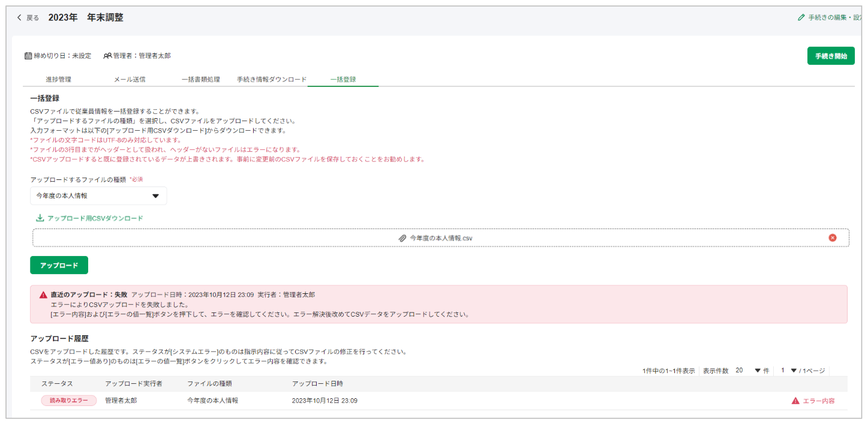Click the paperclip icon beside 今年度の本人情報.csv
Image resolution: width=868 pixels, height=424 pixels.
403,238
